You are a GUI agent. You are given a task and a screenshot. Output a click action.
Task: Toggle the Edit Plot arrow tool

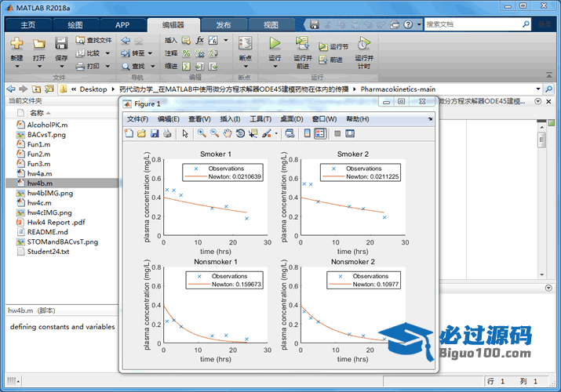pyautogui.click(x=185, y=133)
